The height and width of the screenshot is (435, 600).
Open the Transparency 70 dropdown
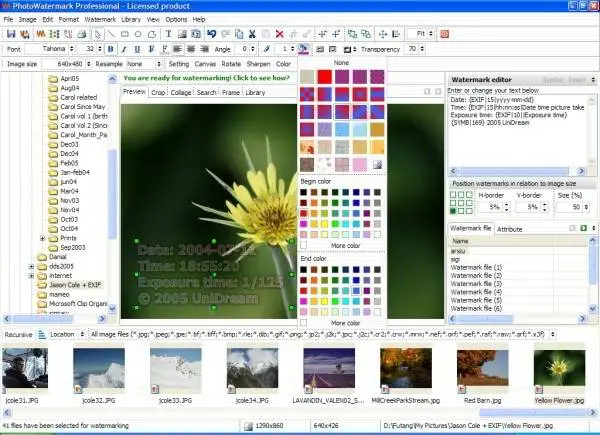(422, 49)
